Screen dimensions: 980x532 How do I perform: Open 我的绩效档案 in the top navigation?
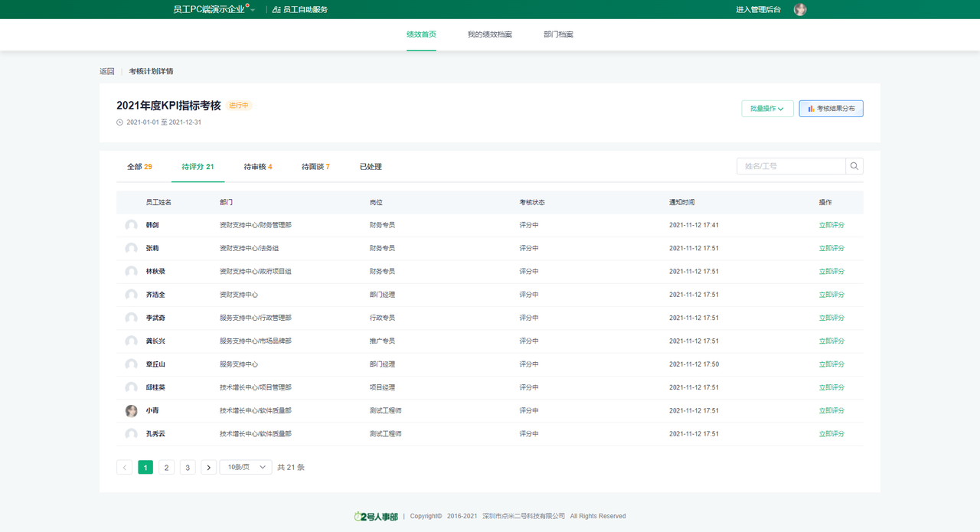click(x=489, y=35)
